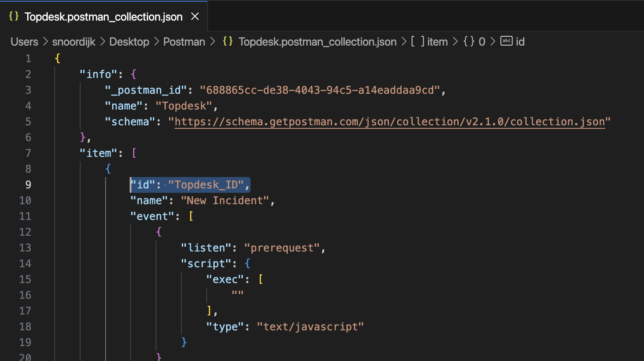Click the abc string icon before id breadcrumb
644x361 pixels.
click(x=506, y=41)
